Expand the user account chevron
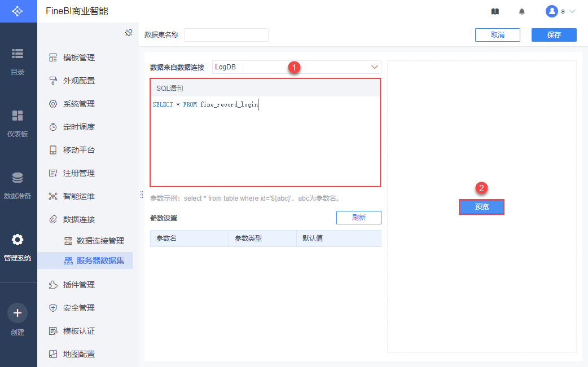588x367 pixels. 572,11
